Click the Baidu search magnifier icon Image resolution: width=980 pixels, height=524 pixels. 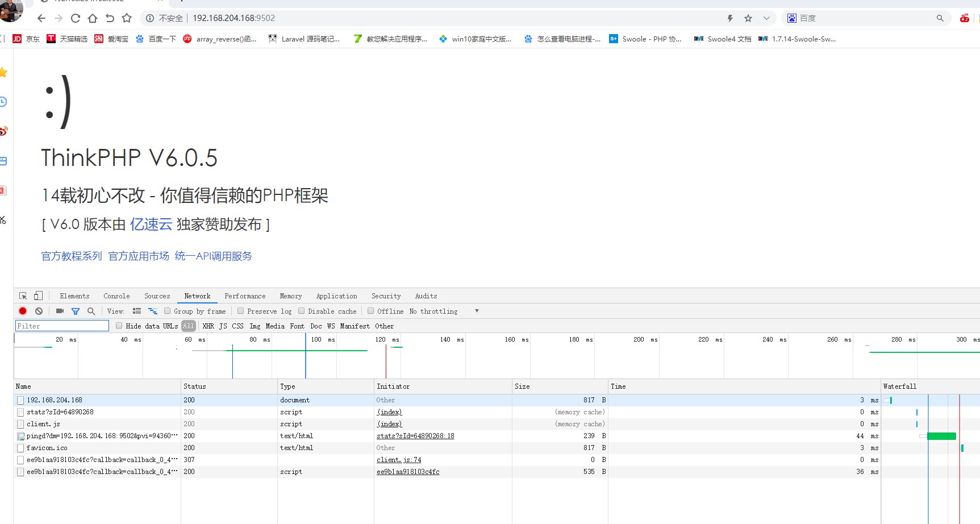pyautogui.click(x=940, y=18)
